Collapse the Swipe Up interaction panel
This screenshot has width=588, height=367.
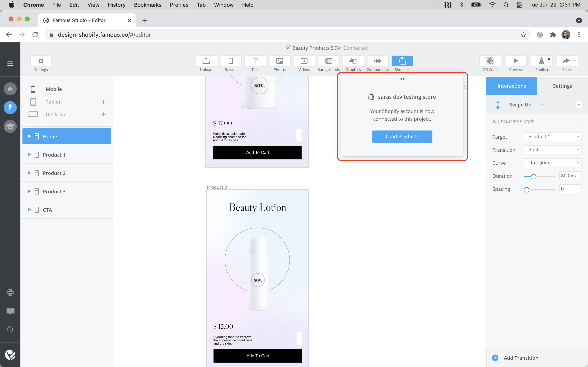point(579,105)
